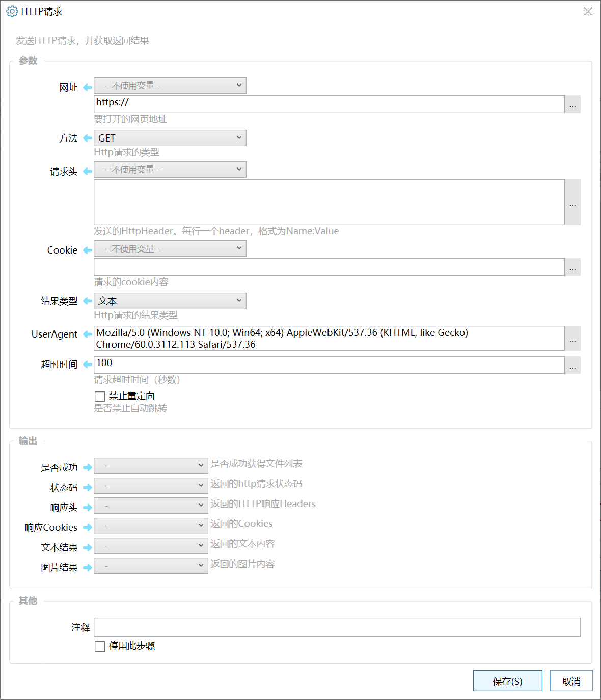Click into the 注释 text field

(337, 627)
